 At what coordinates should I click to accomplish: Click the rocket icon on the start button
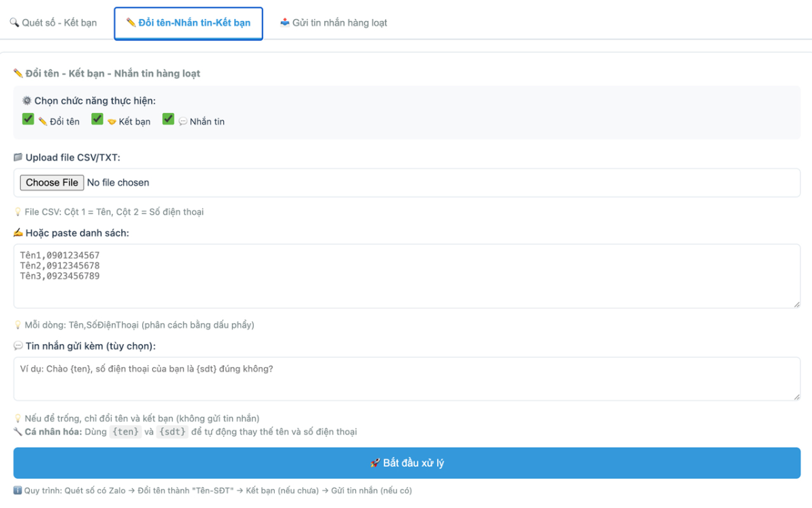point(375,463)
